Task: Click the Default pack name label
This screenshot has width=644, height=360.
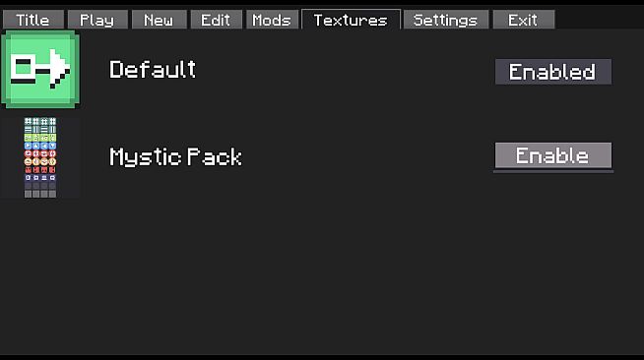Action: tap(153, 69)
